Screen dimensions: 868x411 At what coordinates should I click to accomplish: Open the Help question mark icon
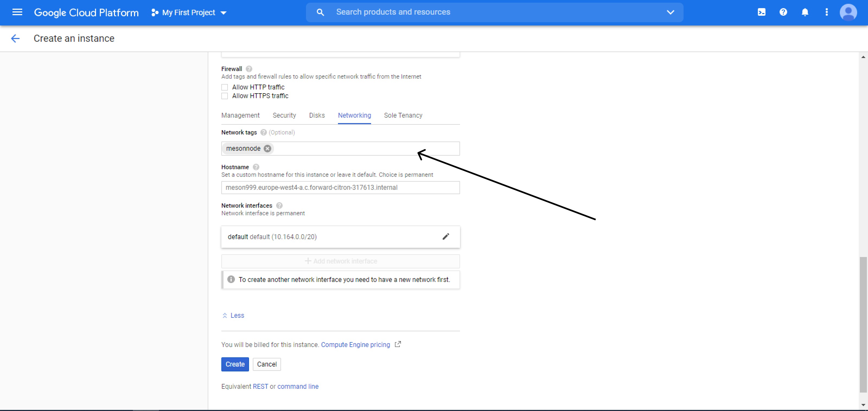pos(783,12)
